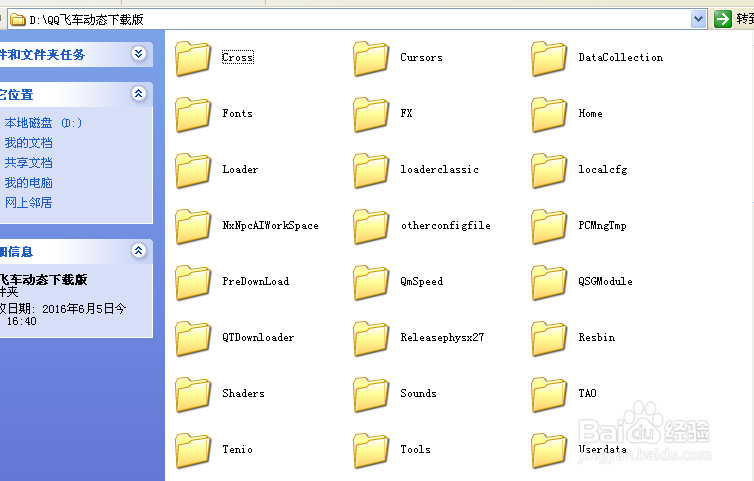Pick the Userdata folder icon
The image size is (754, 481).
[x=549, y=451]
